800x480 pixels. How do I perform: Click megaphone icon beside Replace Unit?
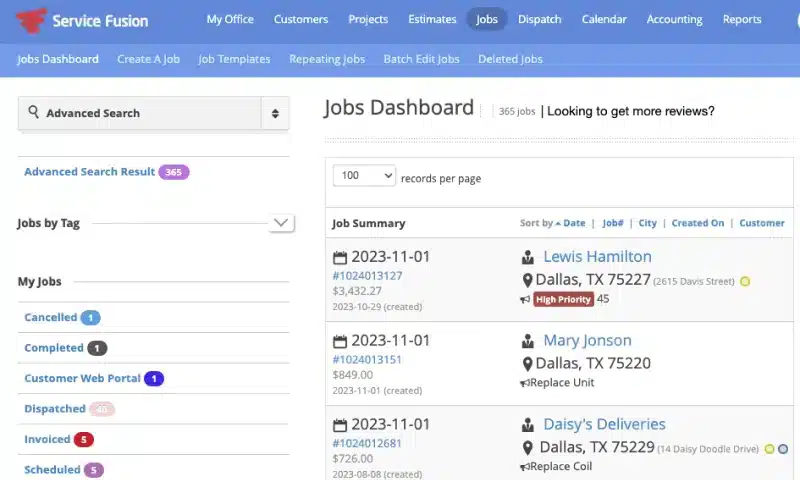(525, 383)
